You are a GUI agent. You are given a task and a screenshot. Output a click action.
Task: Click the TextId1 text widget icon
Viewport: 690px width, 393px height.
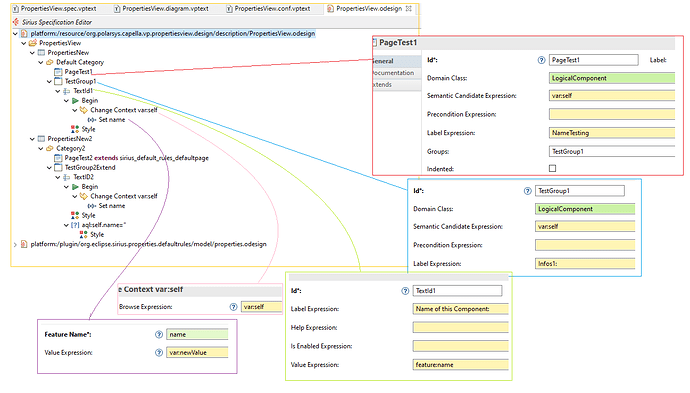(66, 91)
